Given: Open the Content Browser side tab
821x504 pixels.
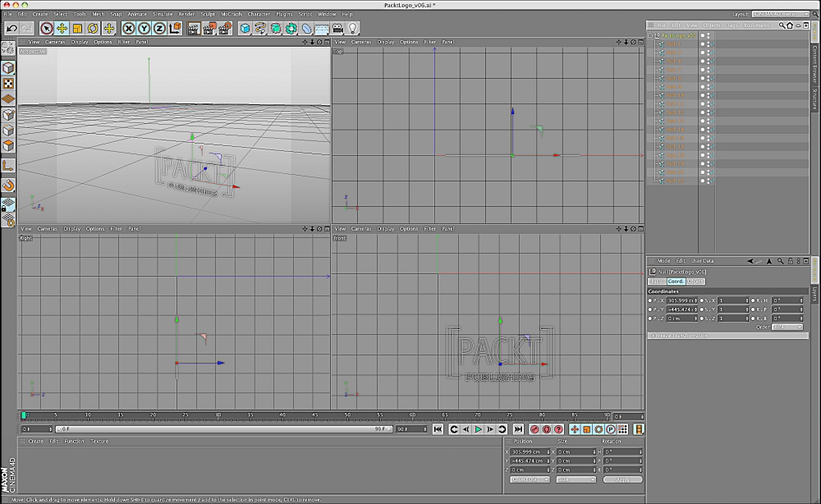Looking at the screenshot, I should (815, 64).
